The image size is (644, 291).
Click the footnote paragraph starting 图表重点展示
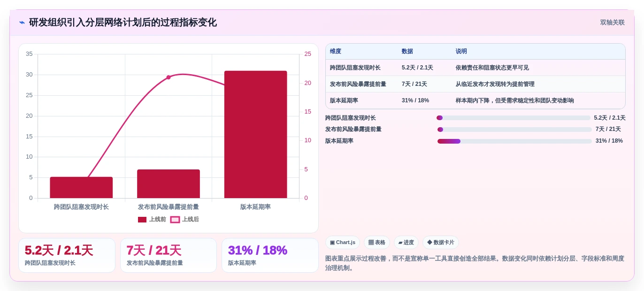point(475,263)
